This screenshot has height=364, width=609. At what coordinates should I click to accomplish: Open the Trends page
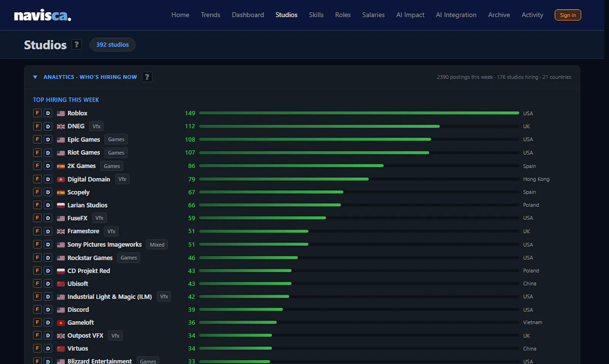point(210,15)
